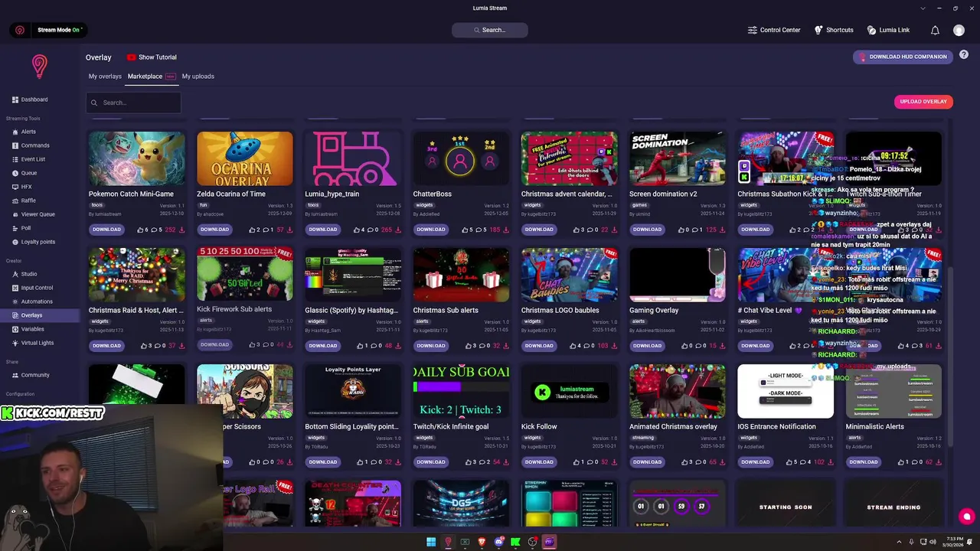This screenshot has height=551, width=980.
Task: Open IOS Entrance Notification thumbnail
Action: (786, 391)
